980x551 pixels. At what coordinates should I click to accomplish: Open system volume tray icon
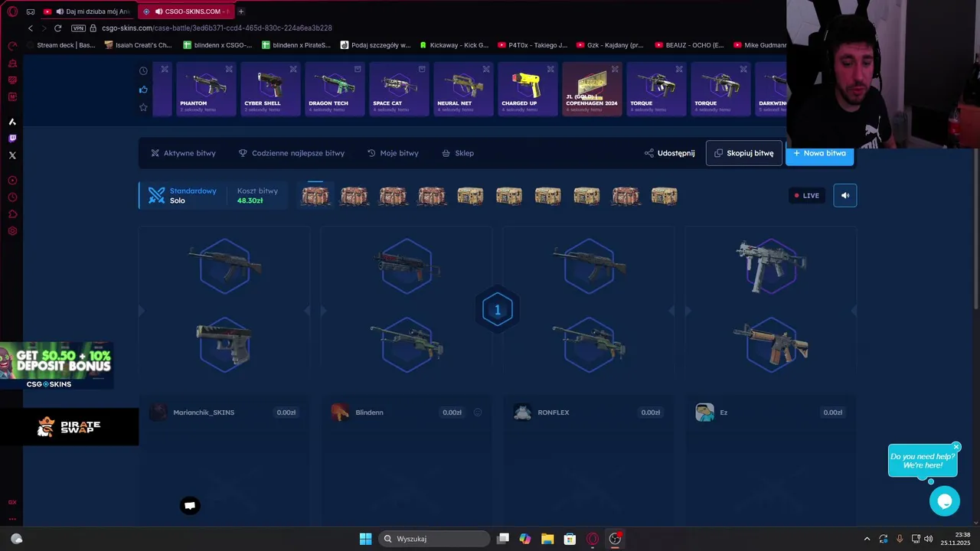coord(928,539)
